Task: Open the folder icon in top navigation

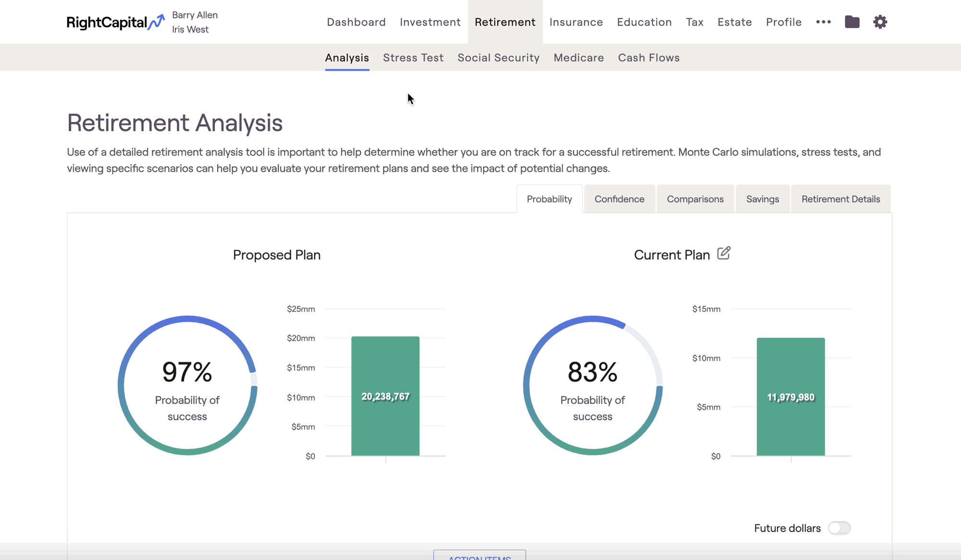Action: pyautogui.click(x=852, y=22)
